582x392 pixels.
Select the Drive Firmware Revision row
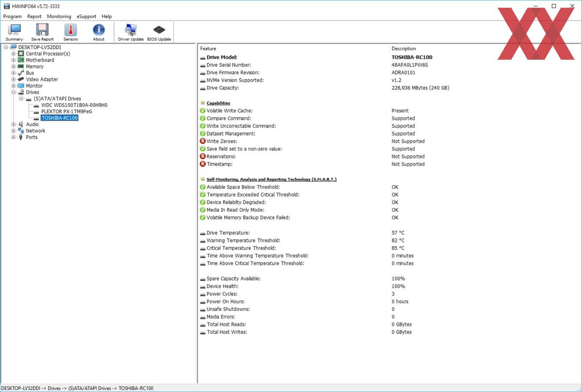click(385, 73)
